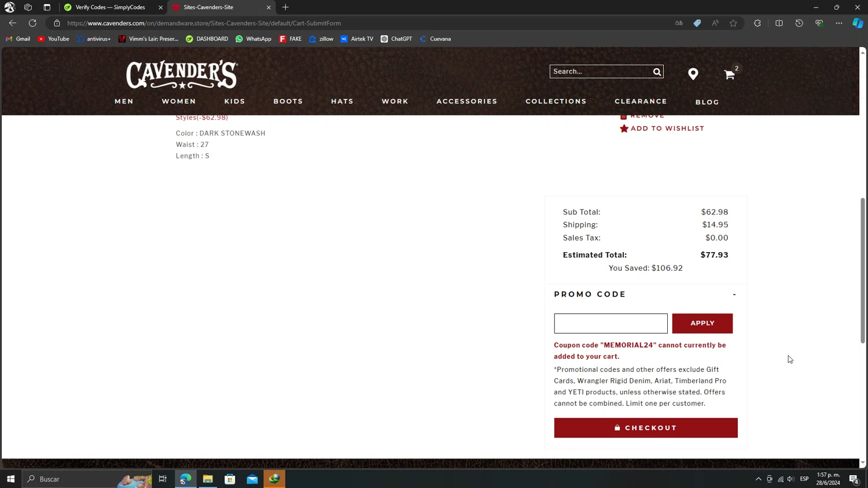868x488 pixels.
Task: Click the page vertical scrollbar
Action: click(862, 270)
